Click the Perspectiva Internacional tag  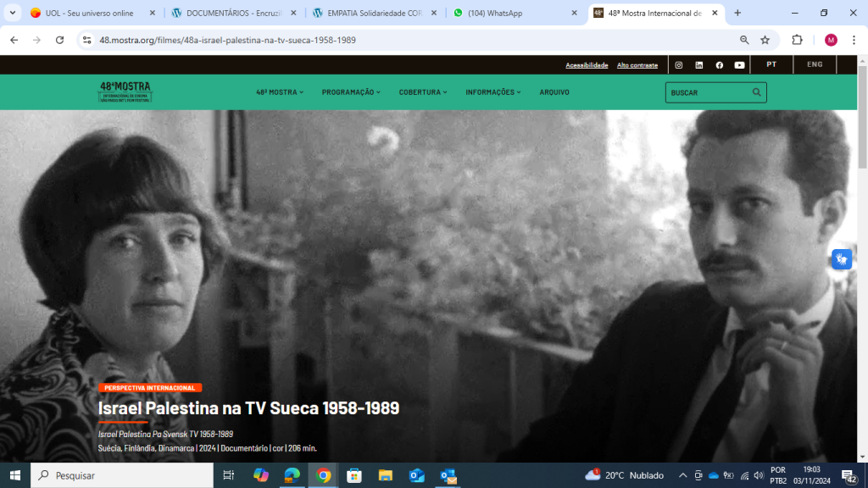(149, 388)
